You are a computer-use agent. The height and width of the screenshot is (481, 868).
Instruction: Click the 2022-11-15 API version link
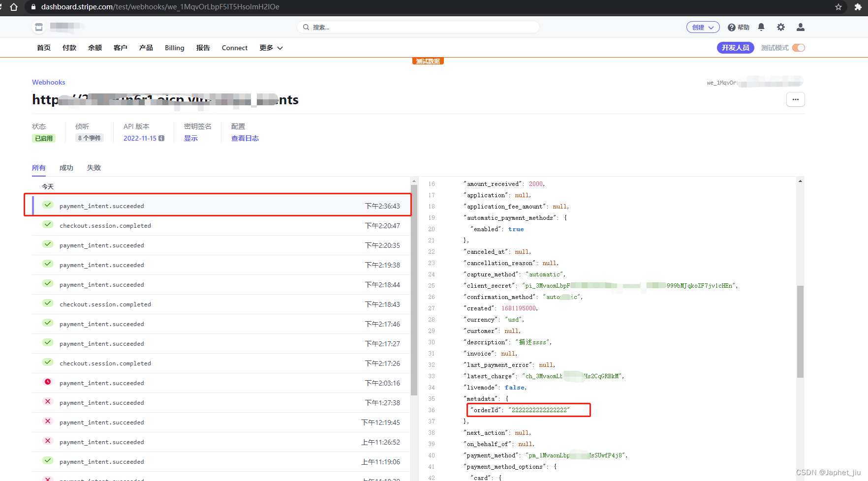(140, 138)
